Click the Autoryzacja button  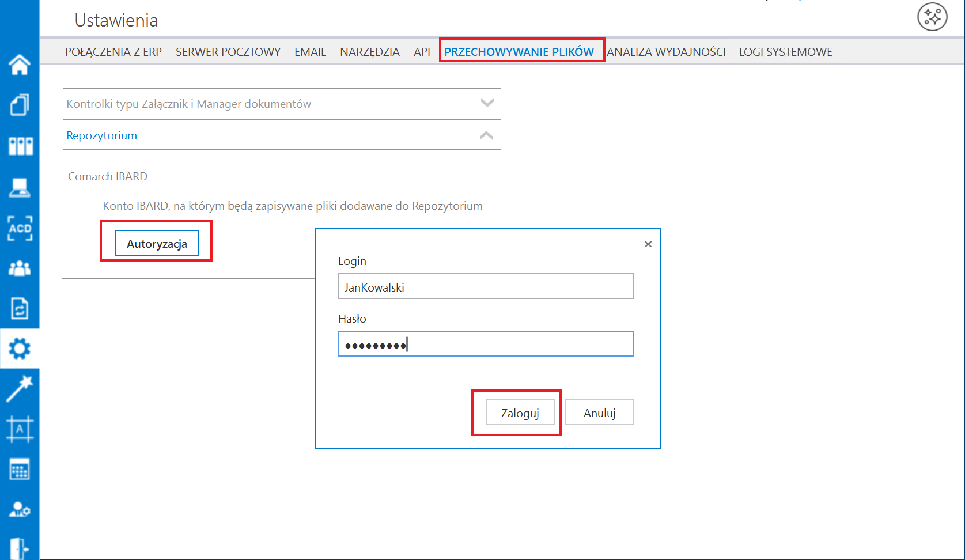click(x=157, y=243)
